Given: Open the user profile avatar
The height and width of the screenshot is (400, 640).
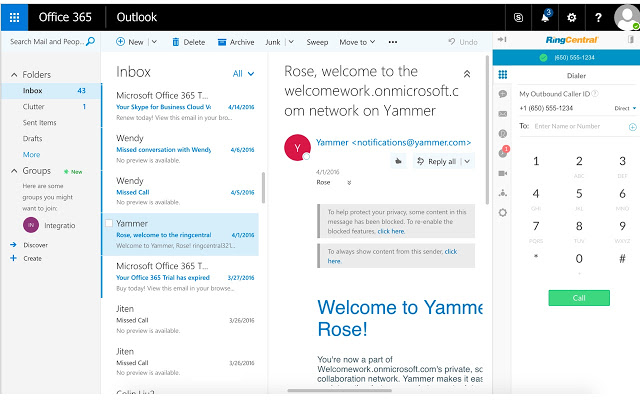Looking at the screenshot, I should click(x=627, y=18).
